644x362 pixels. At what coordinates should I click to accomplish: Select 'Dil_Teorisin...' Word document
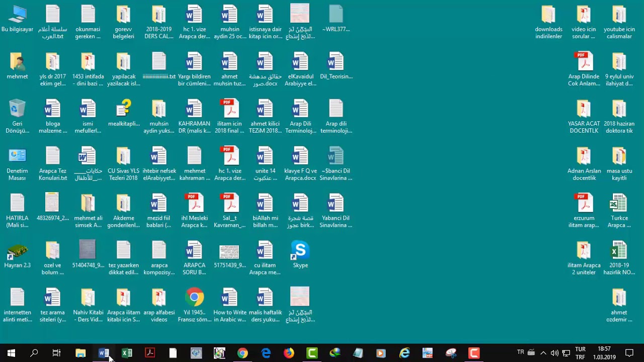(336, 66)
